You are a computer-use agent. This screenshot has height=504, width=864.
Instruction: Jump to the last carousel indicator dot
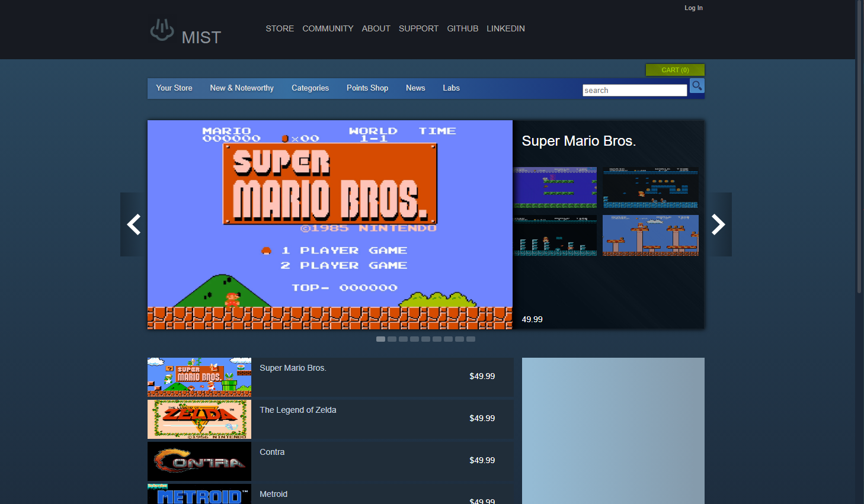tap(471, 339)
